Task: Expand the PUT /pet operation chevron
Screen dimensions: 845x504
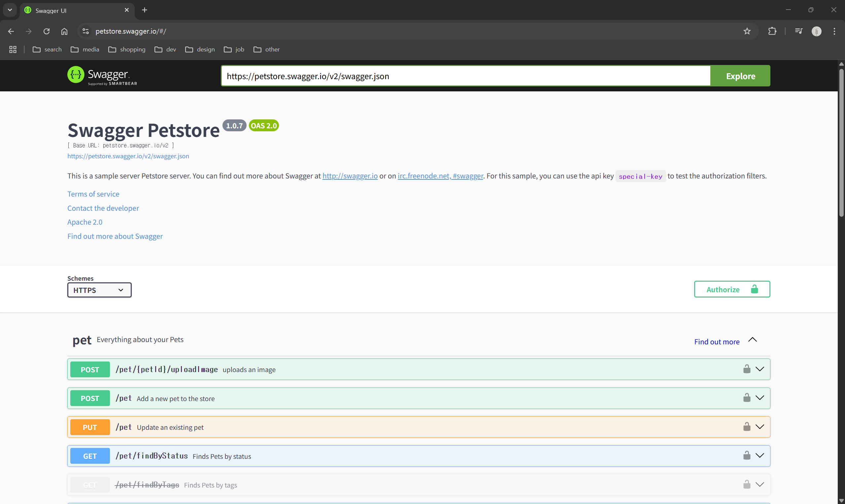Action: 760,427
